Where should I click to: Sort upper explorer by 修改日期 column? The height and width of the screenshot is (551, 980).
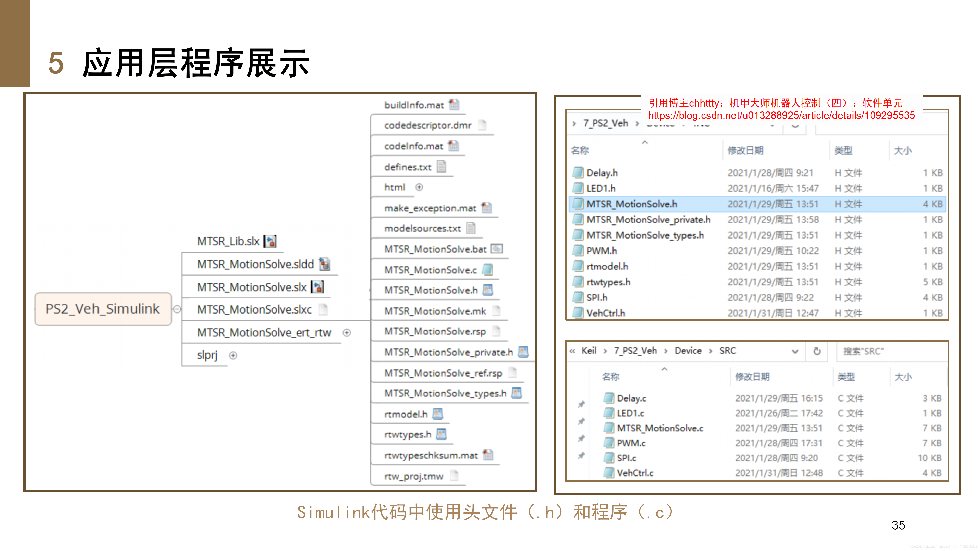tap(745, 151)
